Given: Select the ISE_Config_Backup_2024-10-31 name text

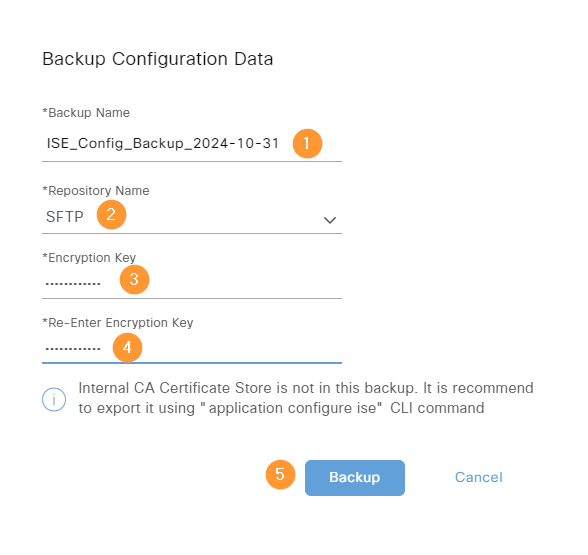Looking at the screenshot, I should click(163, 144).
